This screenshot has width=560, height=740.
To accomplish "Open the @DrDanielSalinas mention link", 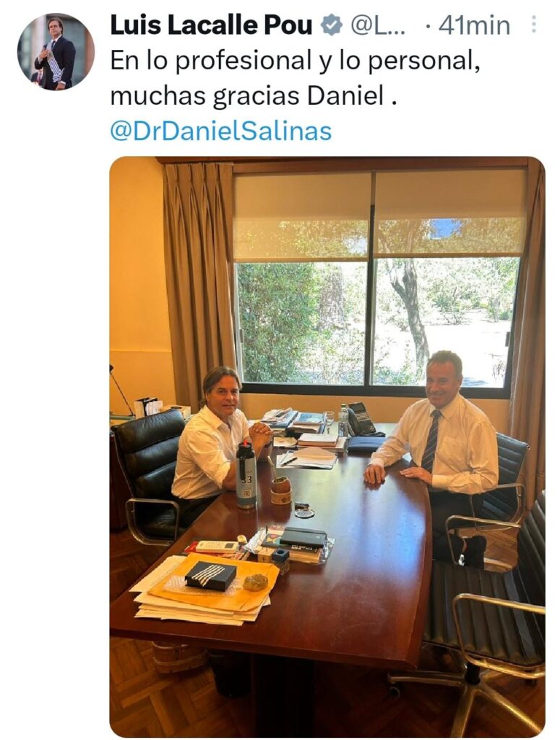I will tap(221, 131).
